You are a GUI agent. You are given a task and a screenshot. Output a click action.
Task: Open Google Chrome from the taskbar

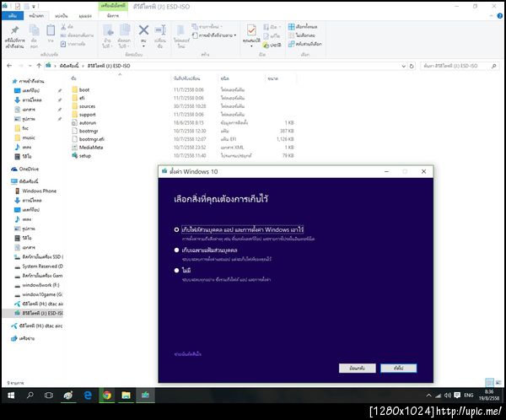click(x=107, y=396)
